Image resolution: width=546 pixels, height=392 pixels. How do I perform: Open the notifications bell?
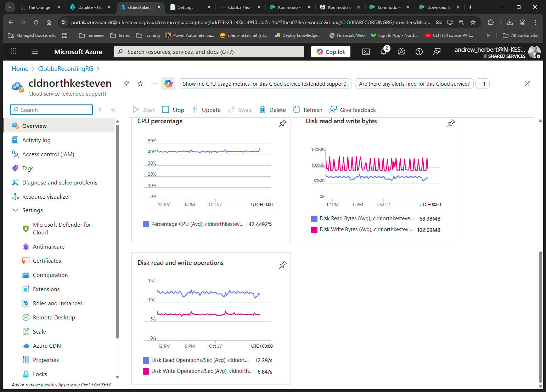[x=384, y=52]
